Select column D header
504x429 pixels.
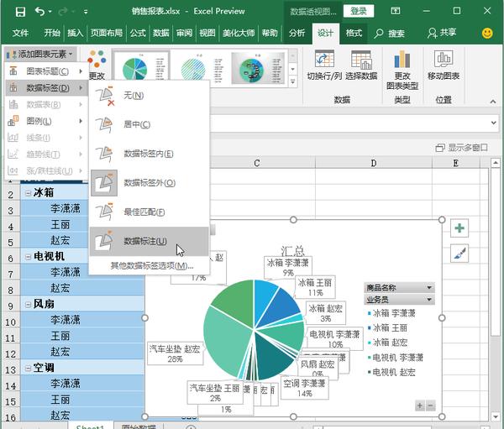click(374, 163)
